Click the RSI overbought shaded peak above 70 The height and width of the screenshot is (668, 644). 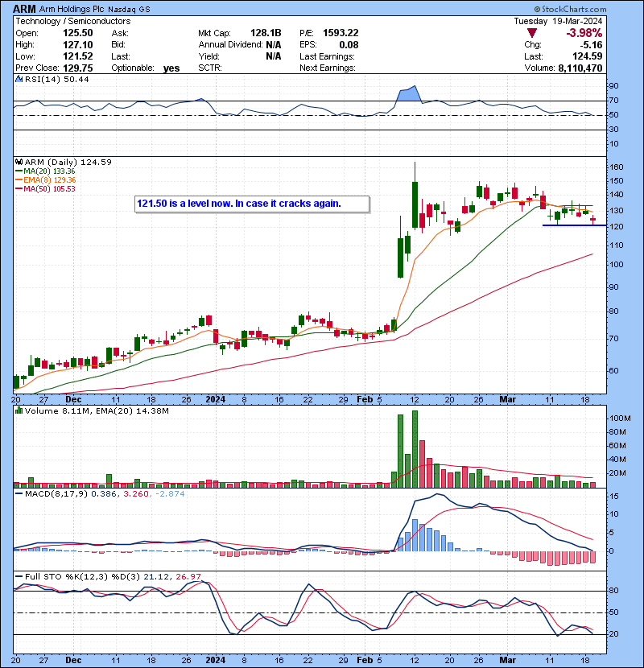pyautogui.click(x=408, y=93)
